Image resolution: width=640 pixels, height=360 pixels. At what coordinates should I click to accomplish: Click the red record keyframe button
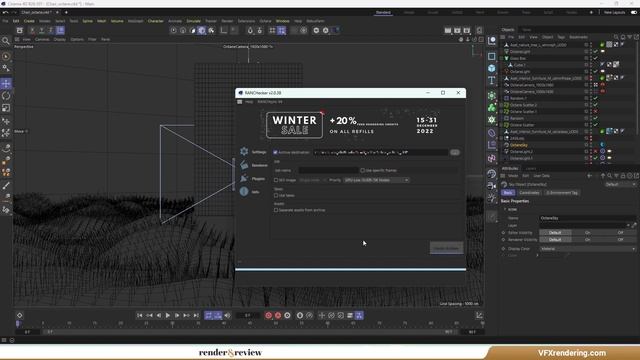(x=268, y=316)
